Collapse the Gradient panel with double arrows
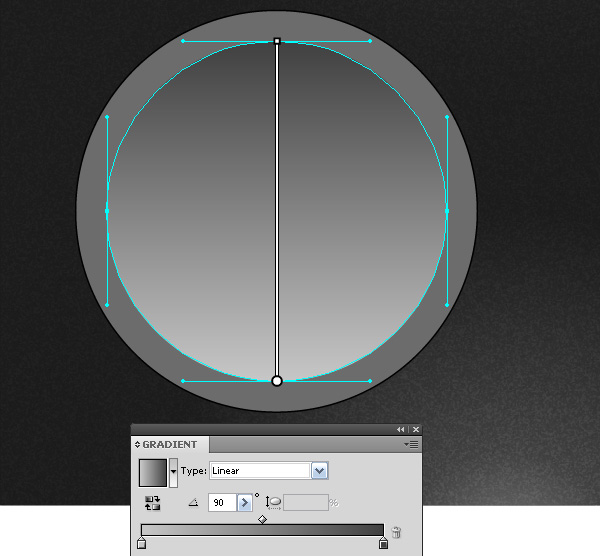This screenshot has width=600, height=556. coord(400,429)
